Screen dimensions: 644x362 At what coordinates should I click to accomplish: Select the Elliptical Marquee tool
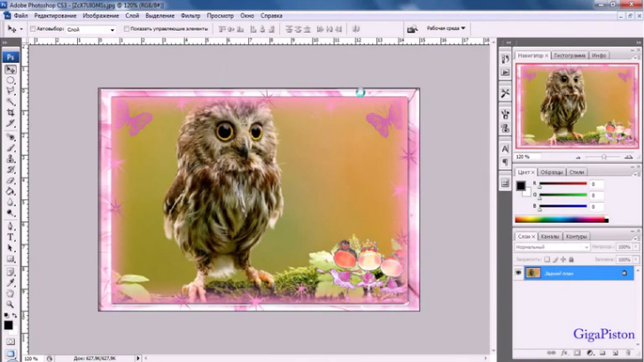(x=11, y=80)
